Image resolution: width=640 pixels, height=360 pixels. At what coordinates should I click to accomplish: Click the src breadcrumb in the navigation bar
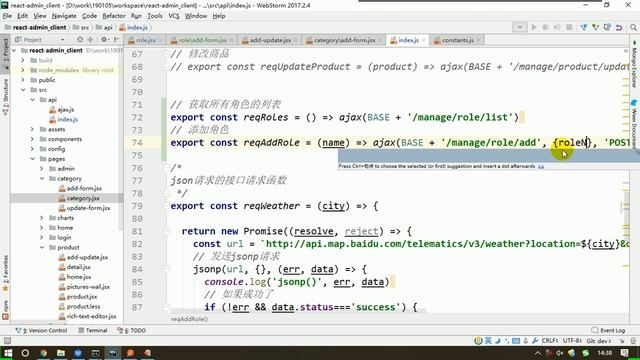[x=81, y=27]
